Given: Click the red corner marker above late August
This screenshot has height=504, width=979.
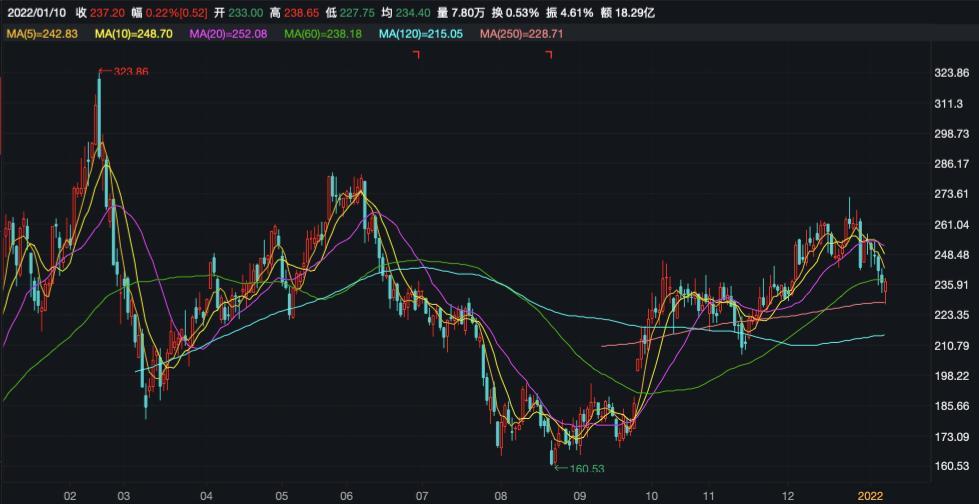Looking at the screenshot, I should coord(549,55).
